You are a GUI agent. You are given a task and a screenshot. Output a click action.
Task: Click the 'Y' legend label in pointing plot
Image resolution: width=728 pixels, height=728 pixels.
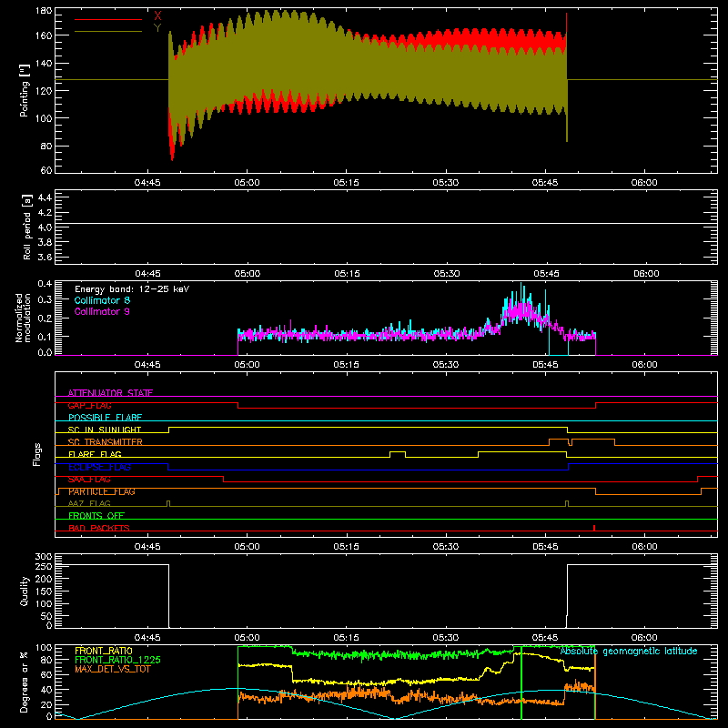[x=157, y=28]
